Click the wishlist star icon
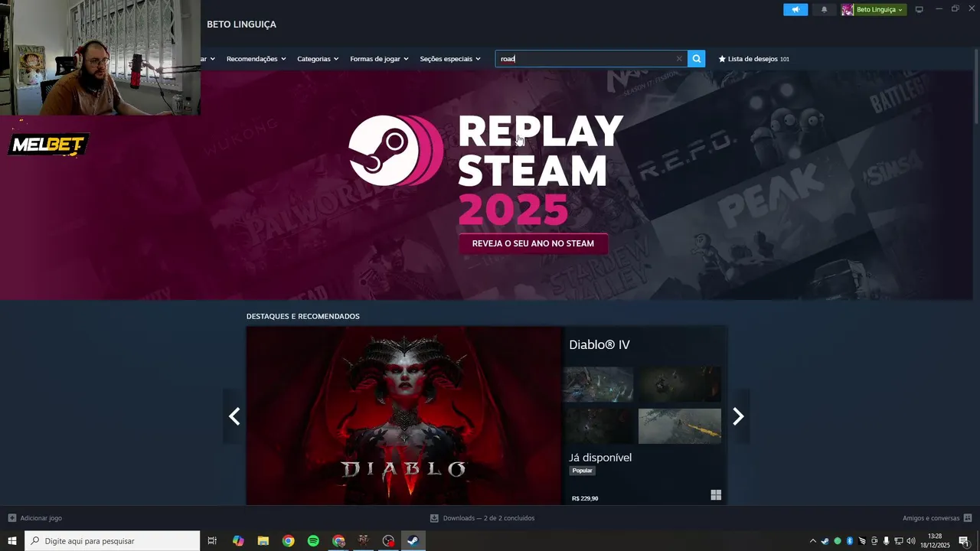Image resolution: width=980 pixels, height=551 pixels. click(722, 59)
